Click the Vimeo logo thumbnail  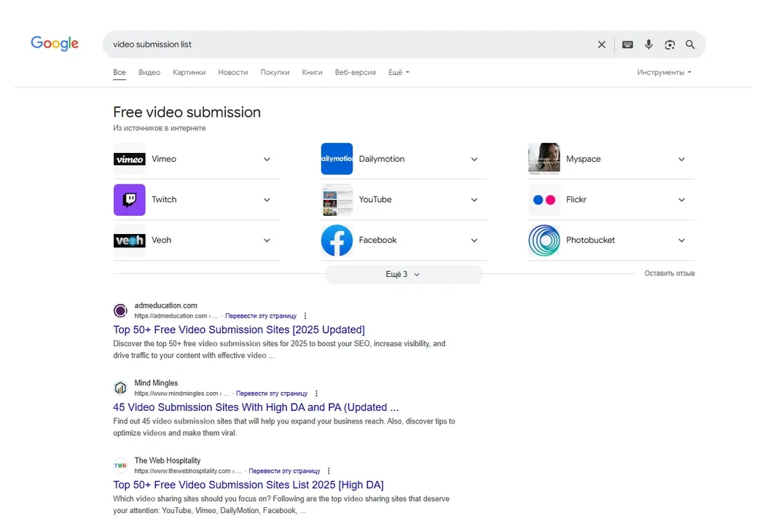[130, 159]
